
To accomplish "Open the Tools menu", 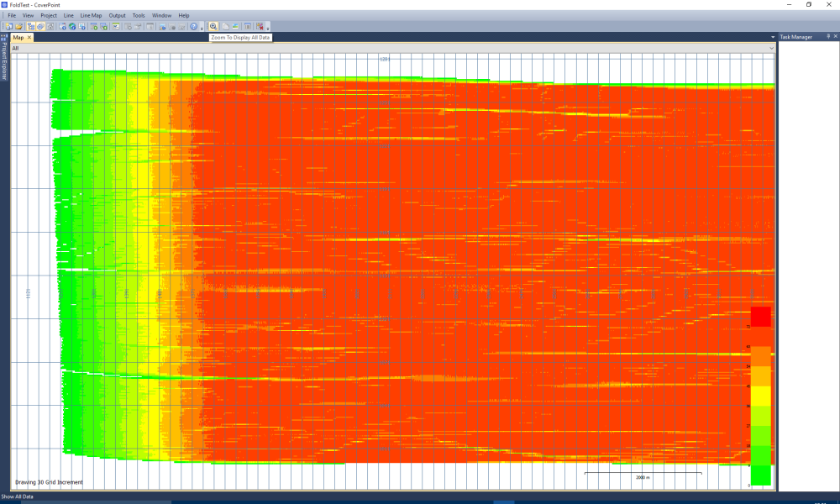I will 139,15.
